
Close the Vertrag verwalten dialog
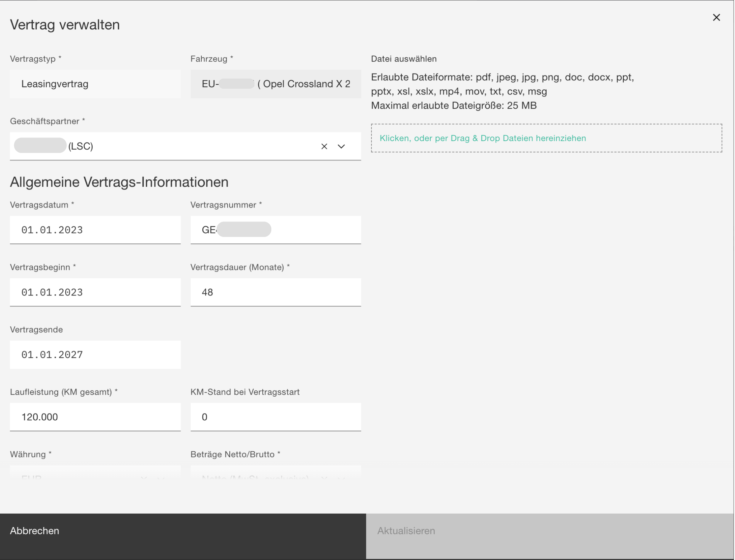717,17
